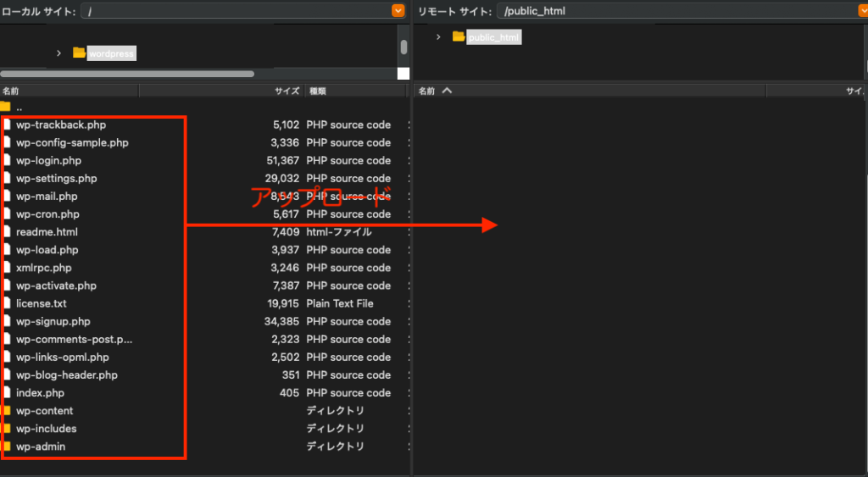The image size is (868, 477).
Task: Click the horizontal scrollbar under local tree
Action: (x=127, y=74)
